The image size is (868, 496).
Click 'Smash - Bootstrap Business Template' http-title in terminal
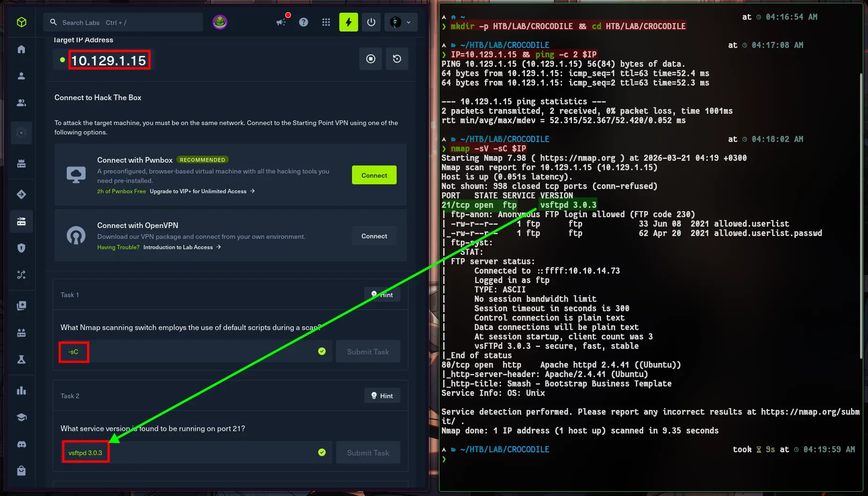[589, 384]
